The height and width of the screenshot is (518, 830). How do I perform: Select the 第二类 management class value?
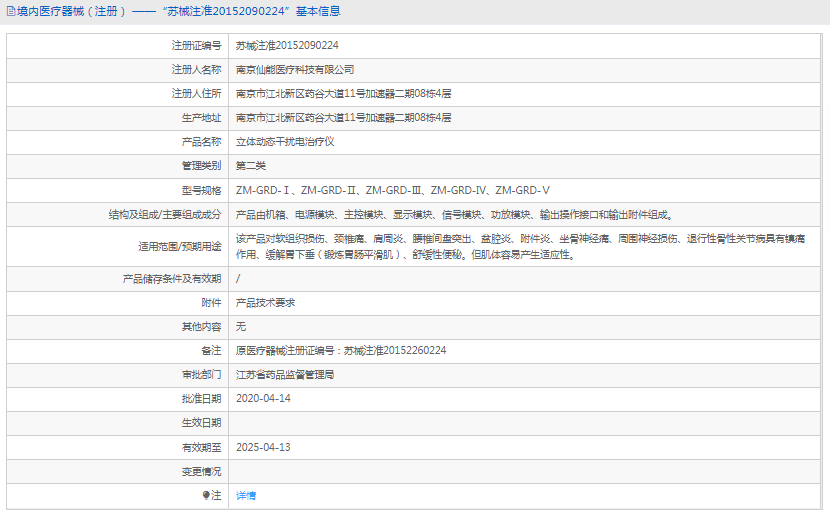pyautogui.click(x=250, y=166)
